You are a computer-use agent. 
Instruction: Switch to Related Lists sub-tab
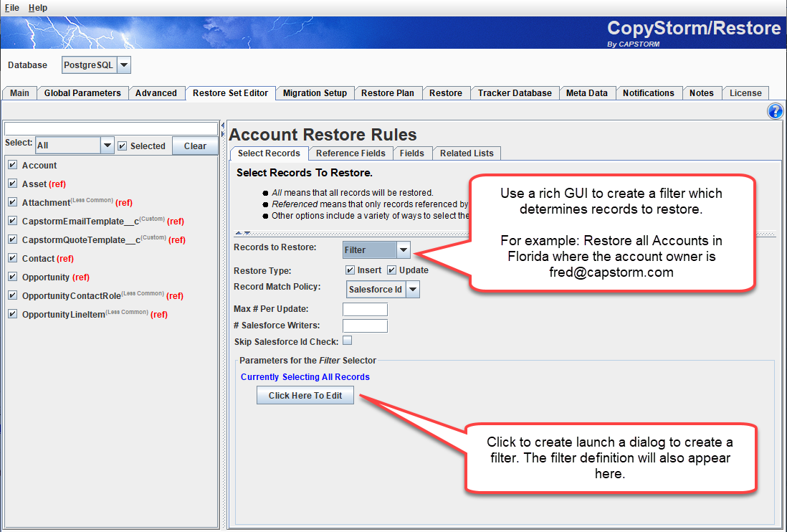pyautogui.click(x=467, y=153)
